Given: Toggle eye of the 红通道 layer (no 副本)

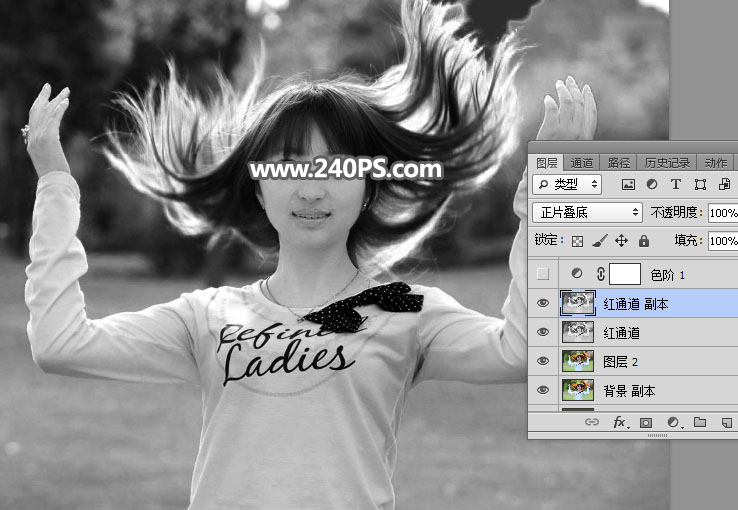Looking at the screenshot, I should [x=543, y=332].
